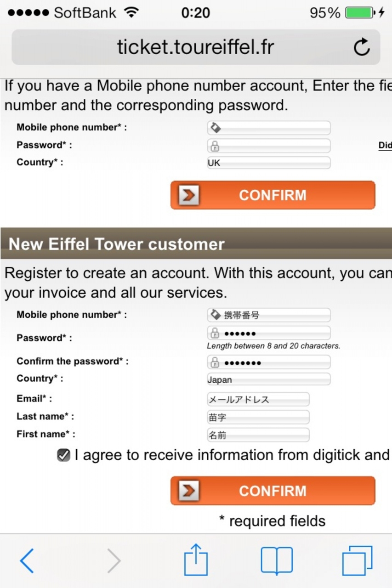Tap the ticket.toureiffel.fr address bar
The width and height of the screenshot is (392, 588).
pyautogui.click(x=195, y=47)
